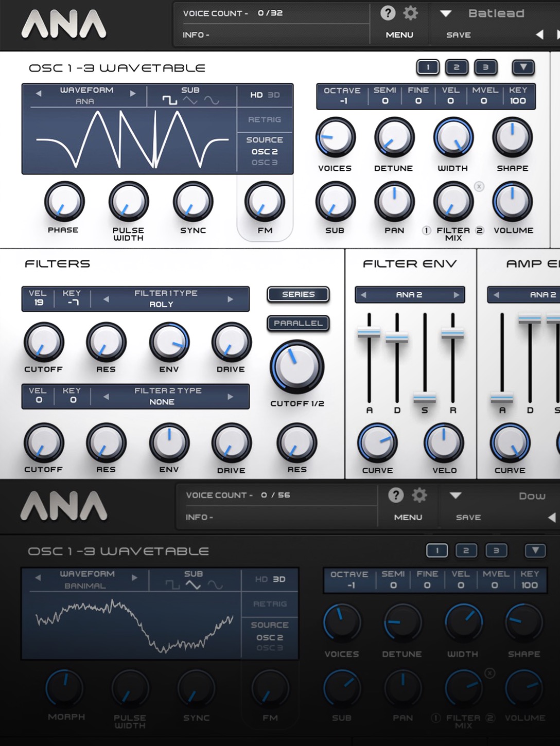Select triangle sub waveform in light ANA
The height and width of the screenshot is (746, 560).
click(x=190, y=100)
